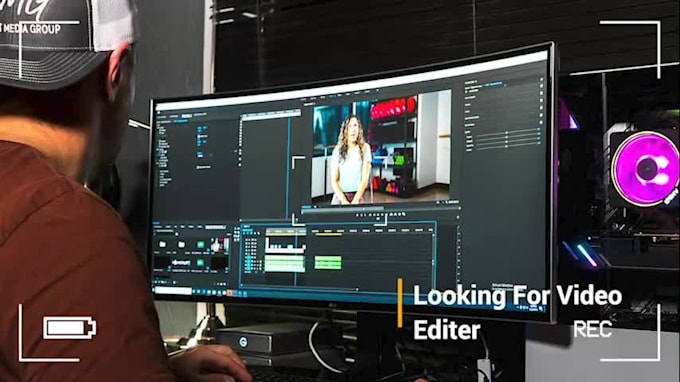Image resolution: width=680 pixels, height=382 pixels.
Task: Click the yellow work area bar over the timeline
Action: pyautogui.click(x=328, y=235)
